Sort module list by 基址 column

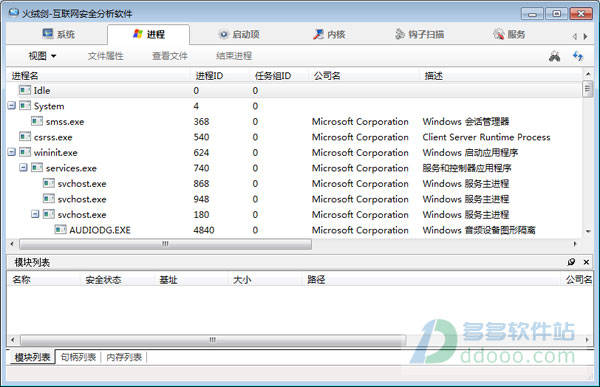click(x=191, y=280)
